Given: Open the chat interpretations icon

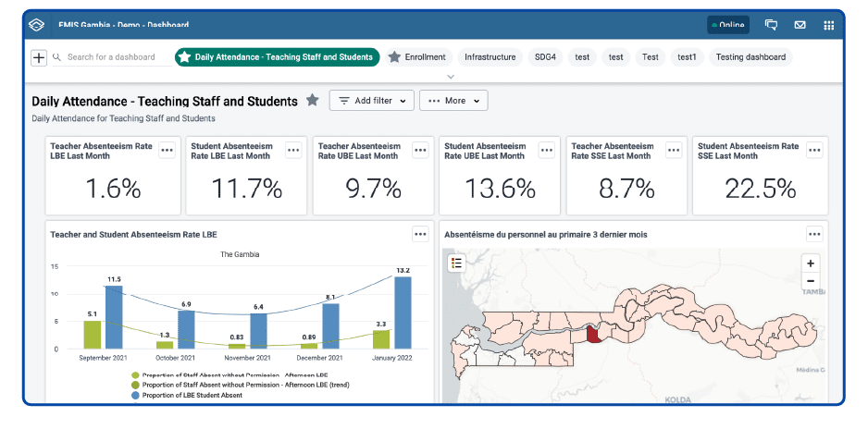Looking at the screenshot, I should pos(771,25).
